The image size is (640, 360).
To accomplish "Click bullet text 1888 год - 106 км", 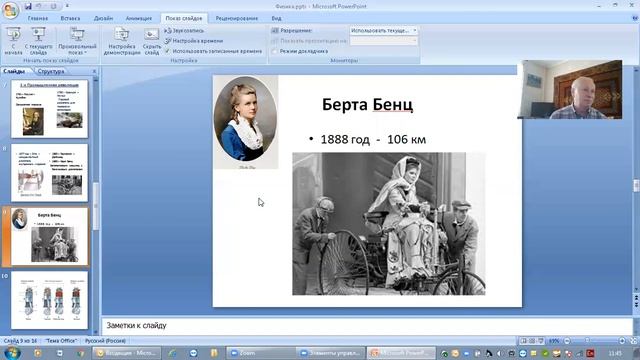I will 373,140.
